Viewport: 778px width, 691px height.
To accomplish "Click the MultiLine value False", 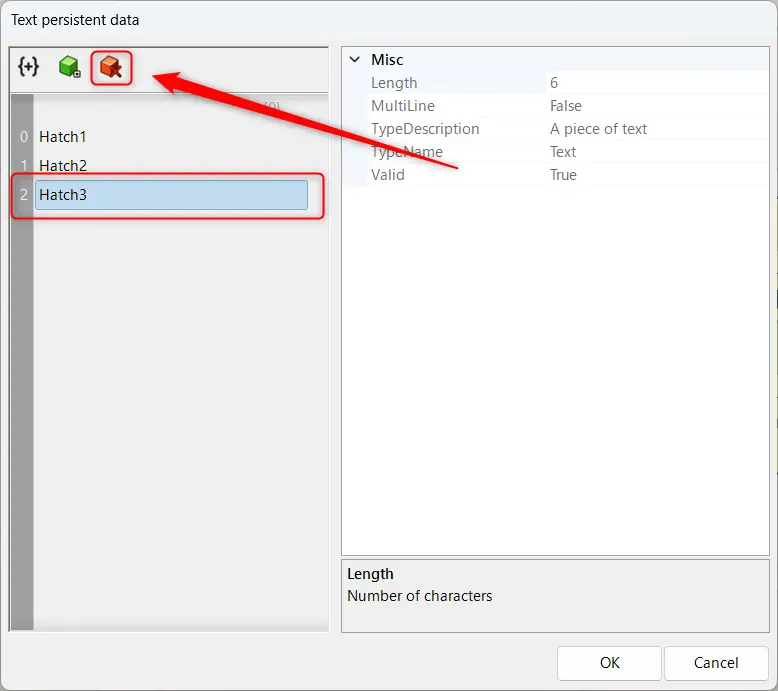I will (x=566, y=106).
